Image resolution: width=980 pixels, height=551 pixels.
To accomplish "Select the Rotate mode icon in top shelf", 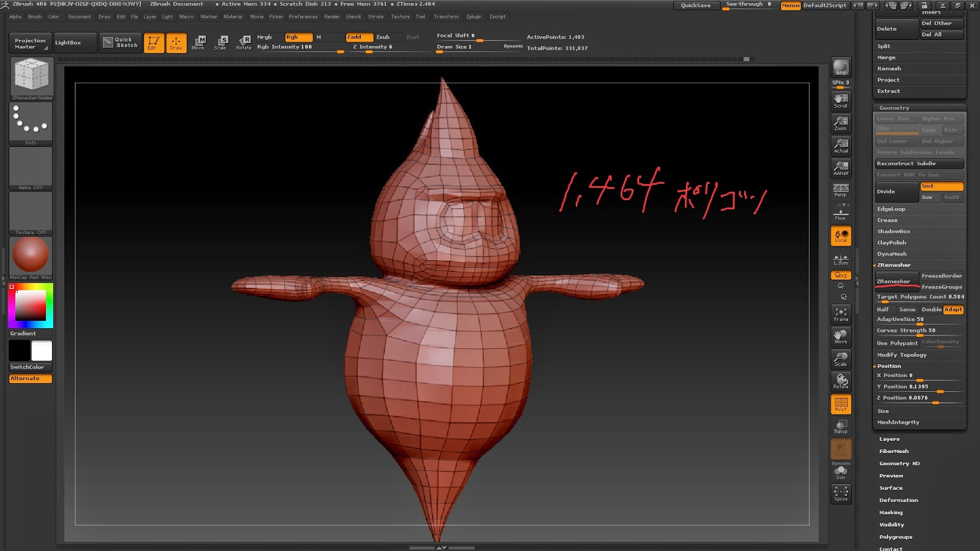I will coord(244,43).
